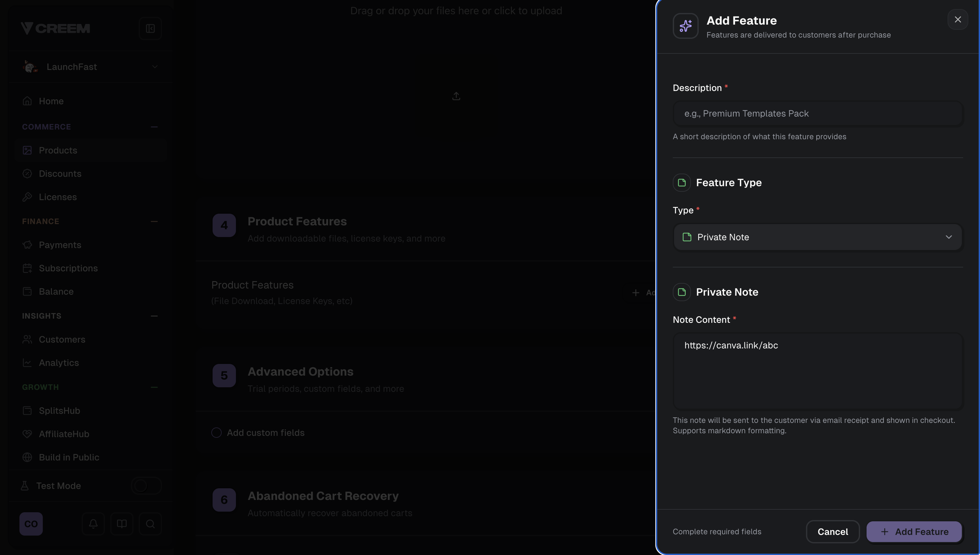The width and height of the screenshot is (980, 555).
Task: Click the Creem logo
Action: pyautogui.click(x=55, y=28)
